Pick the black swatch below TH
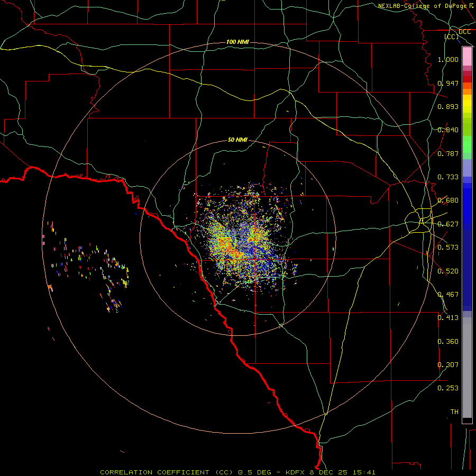The height and width of the screenshot is (476, 476). tap(467, 420)
